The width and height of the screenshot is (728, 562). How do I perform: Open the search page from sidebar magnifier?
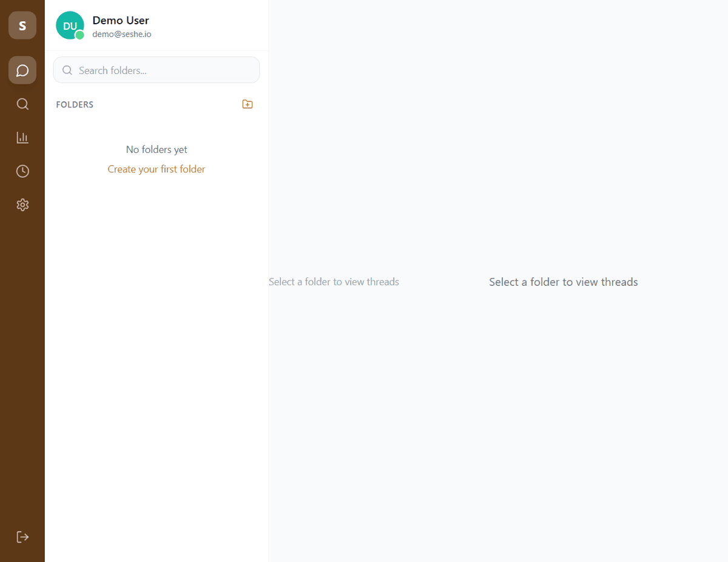tap(22, 104)
